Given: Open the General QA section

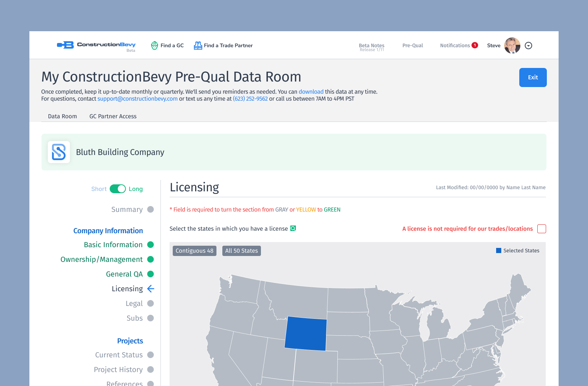Looking at the screenshot, I should pos(124,274).
